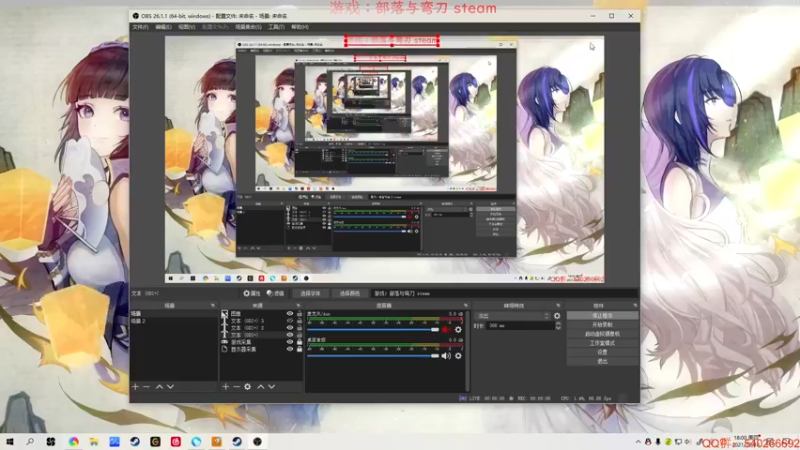This screenshot has height=450, width=800.
Task: Open the orange app icon on the taskbar
Action: 216,441
